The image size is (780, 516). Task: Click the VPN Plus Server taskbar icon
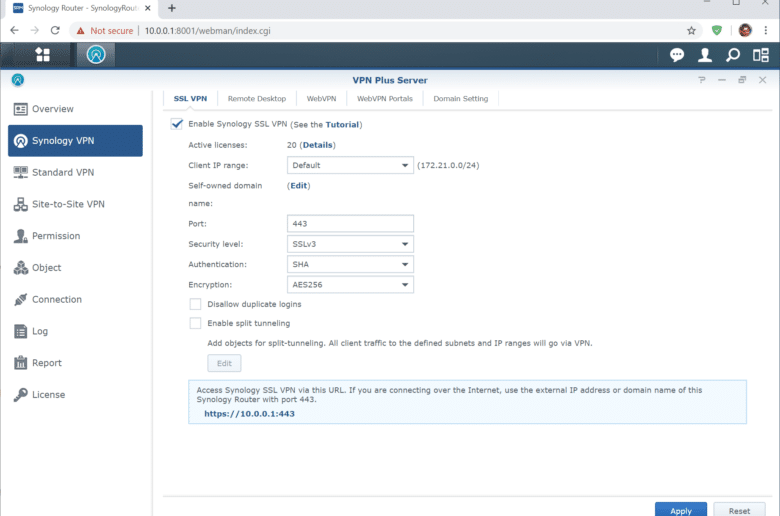[x=96, y=55]
